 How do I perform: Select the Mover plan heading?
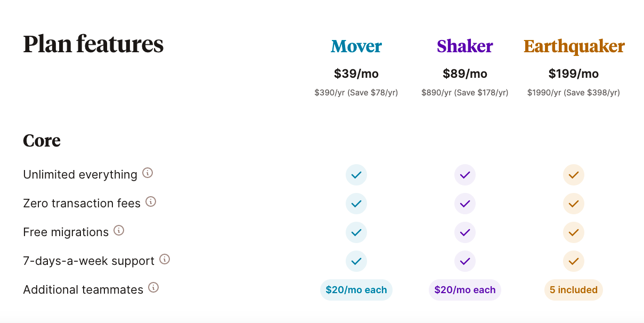point(356,46)
